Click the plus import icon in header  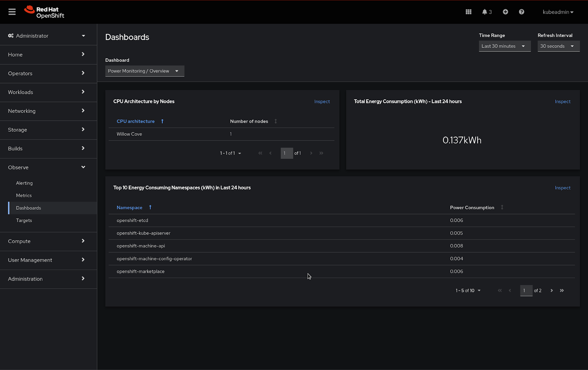click(505, 12)
